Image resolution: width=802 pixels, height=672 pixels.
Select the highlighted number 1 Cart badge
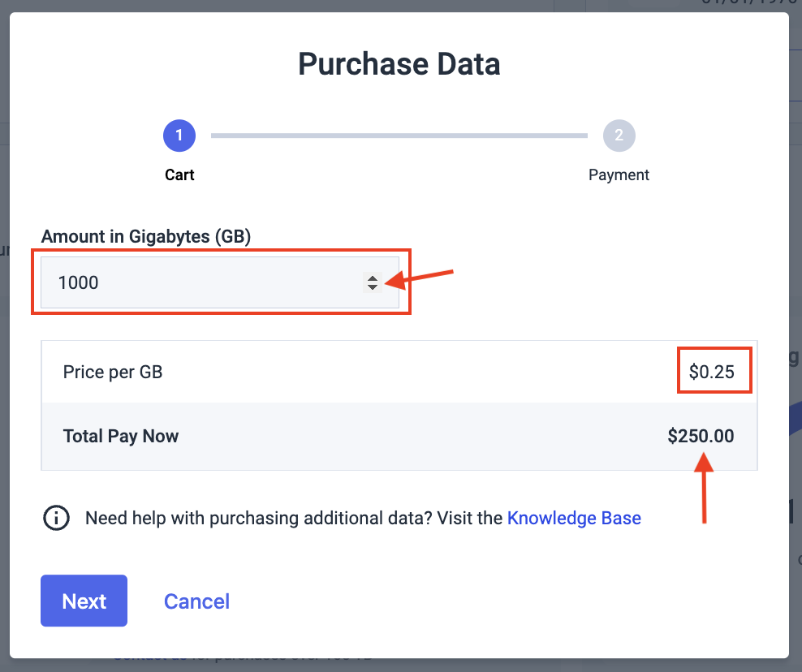pyautogui.click(x=179, y=136)
